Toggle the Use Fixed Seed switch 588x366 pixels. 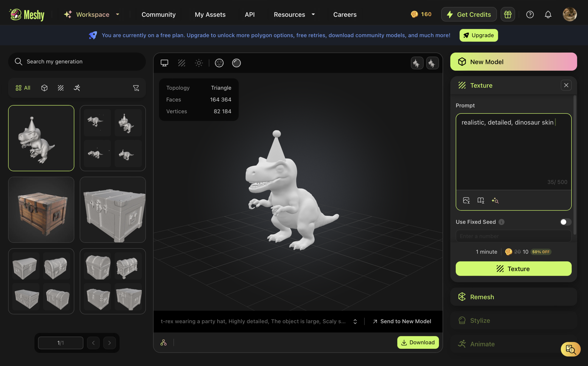(x=565, y=222)
